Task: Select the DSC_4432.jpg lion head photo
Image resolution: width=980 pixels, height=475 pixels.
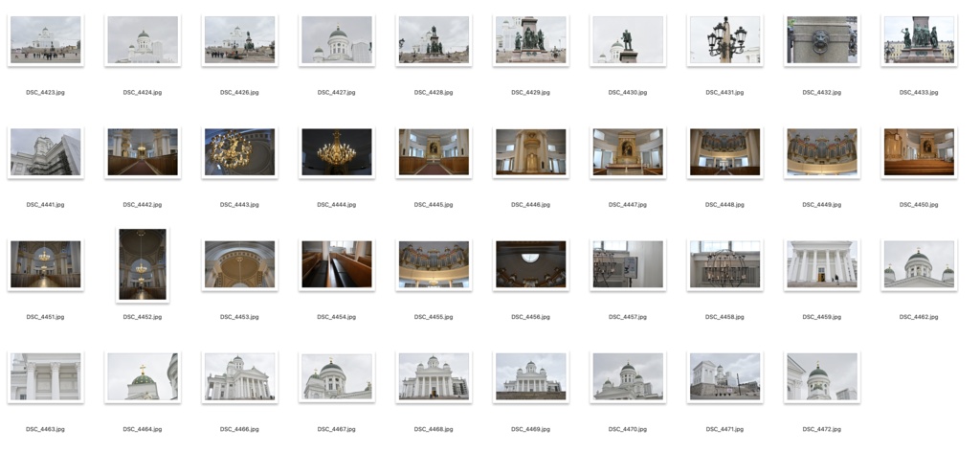Action: pos(822,40)
